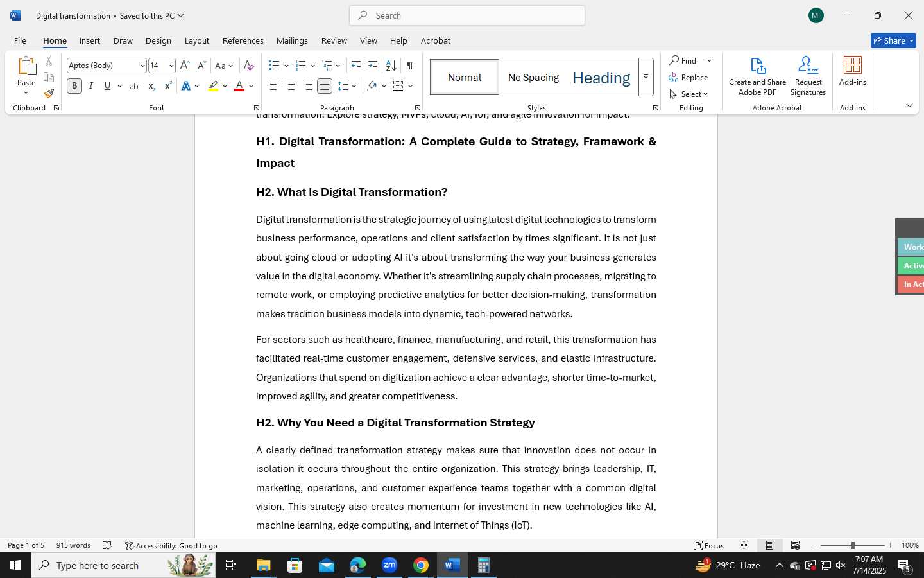924x578 pixels.
Task: Open the Add-ins gallery
Action: click(853, 71)
